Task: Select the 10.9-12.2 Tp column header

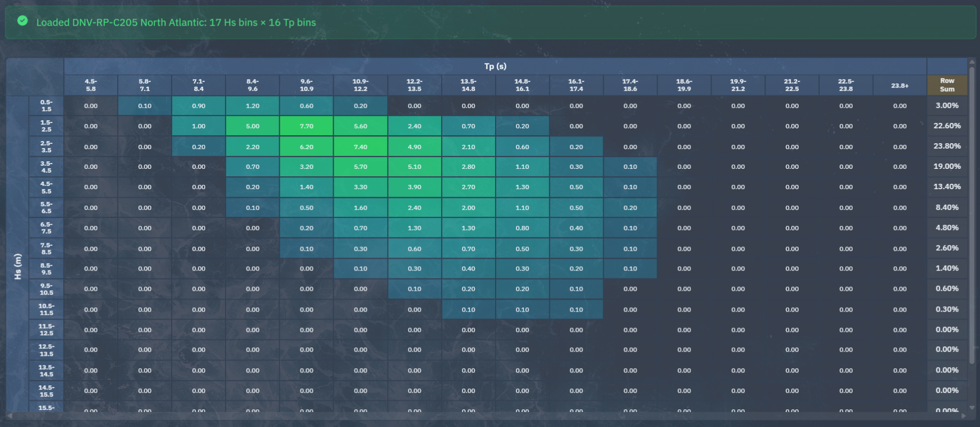Action: [360, 85]
